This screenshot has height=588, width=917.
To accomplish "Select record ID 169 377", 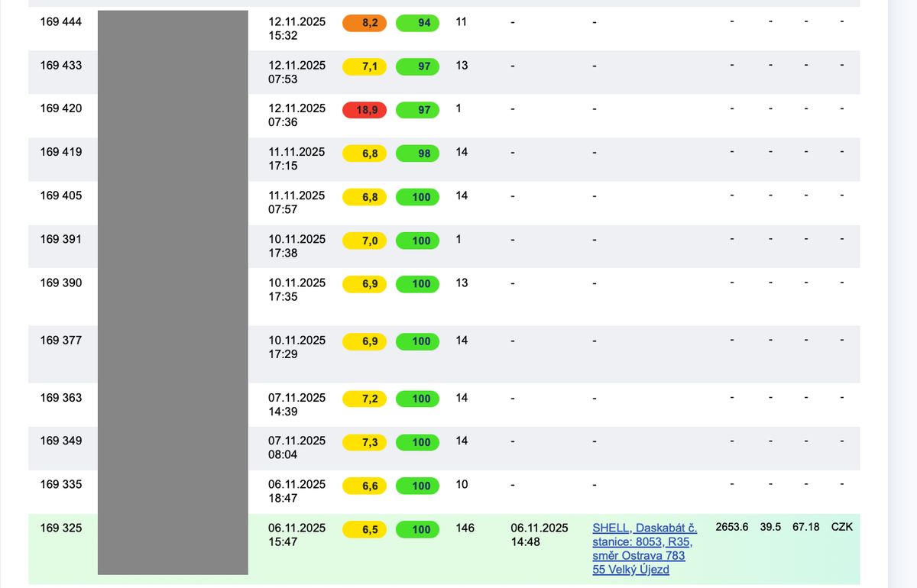I will (x=61, y=341).
